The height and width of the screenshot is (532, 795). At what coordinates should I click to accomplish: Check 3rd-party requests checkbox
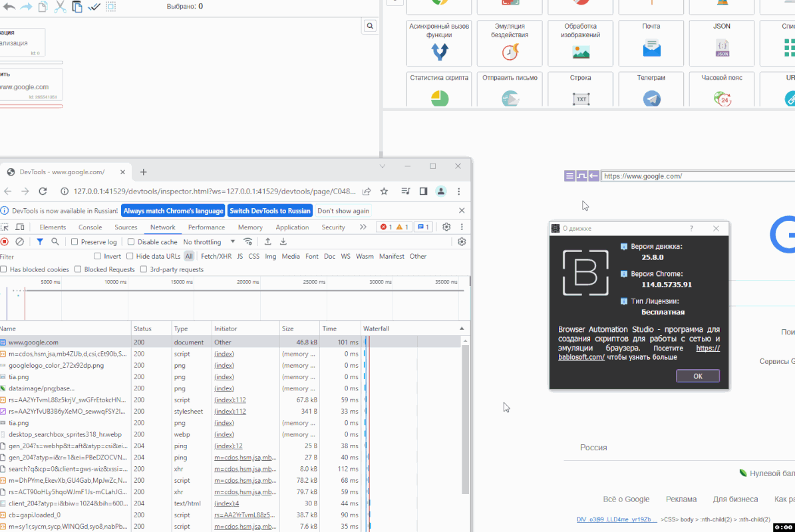click(144, 269)
